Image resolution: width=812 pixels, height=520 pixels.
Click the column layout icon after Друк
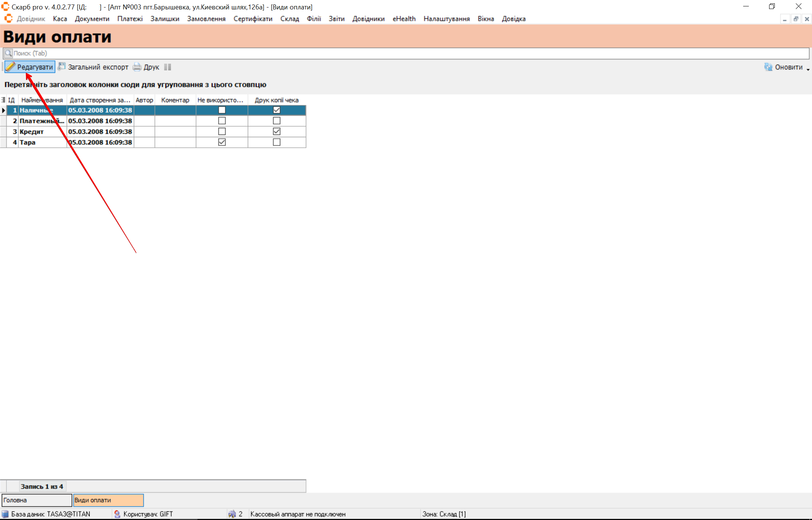click(x=168, y=67)
